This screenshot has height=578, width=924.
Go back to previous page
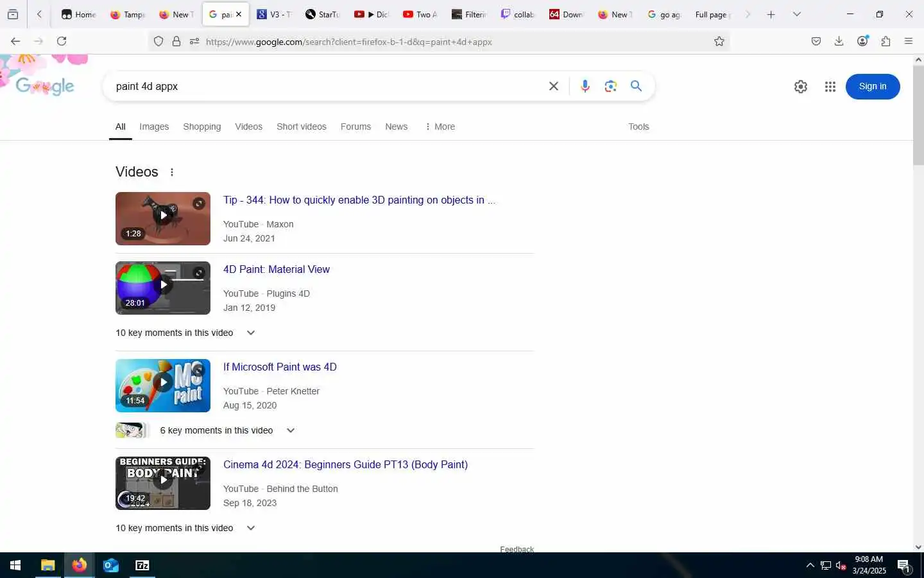click(x=15, y=41)
